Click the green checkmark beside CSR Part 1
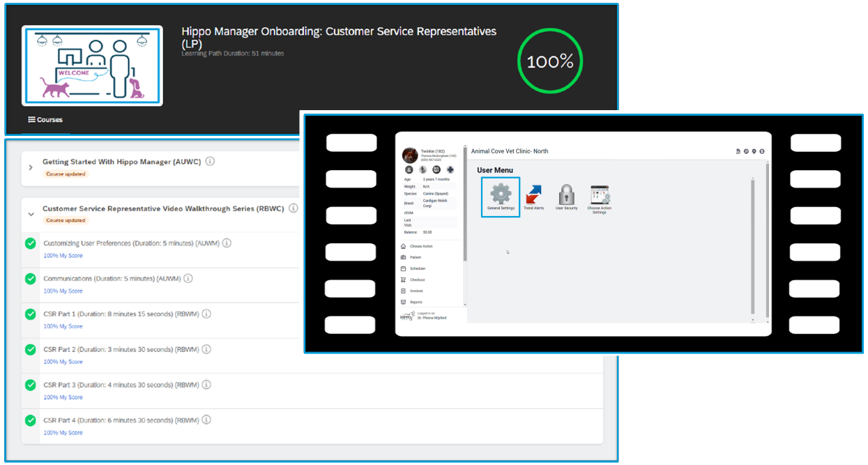The width and height of the screenshot is (868, 465). pos(31,314)
